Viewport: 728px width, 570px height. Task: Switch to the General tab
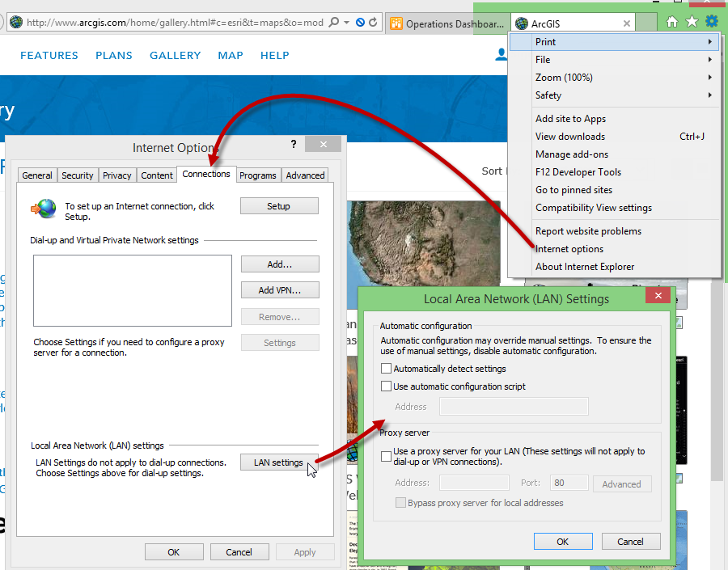37,175
